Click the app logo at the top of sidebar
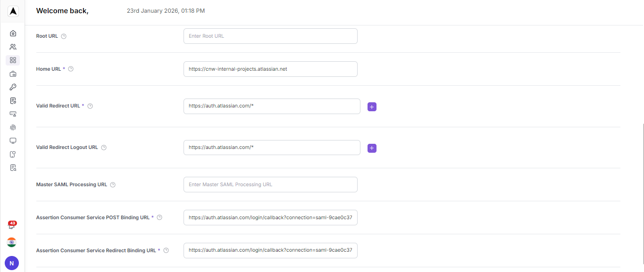Screen dimensions: 644x272 coord(13,11)
